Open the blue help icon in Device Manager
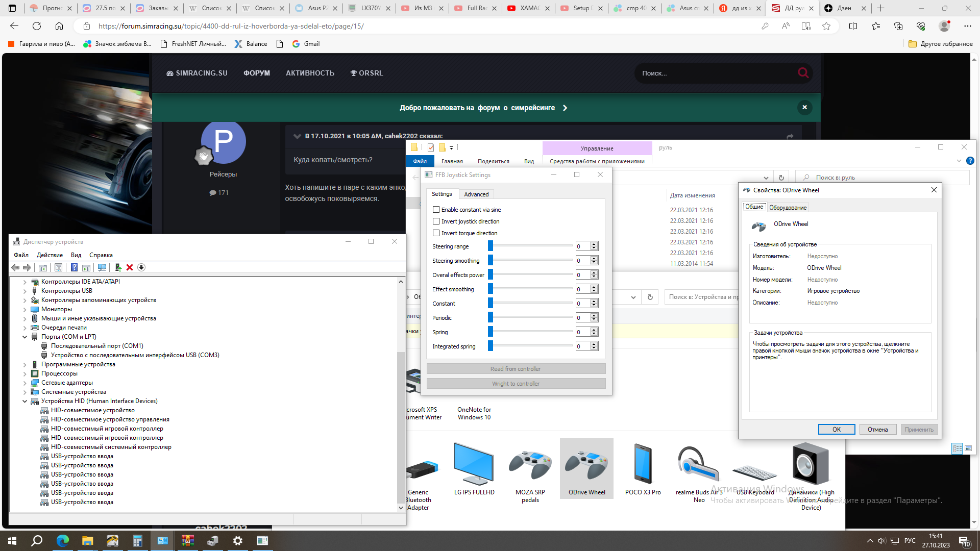This screenshot has width=980, height=551. click(x=74, y=267)
